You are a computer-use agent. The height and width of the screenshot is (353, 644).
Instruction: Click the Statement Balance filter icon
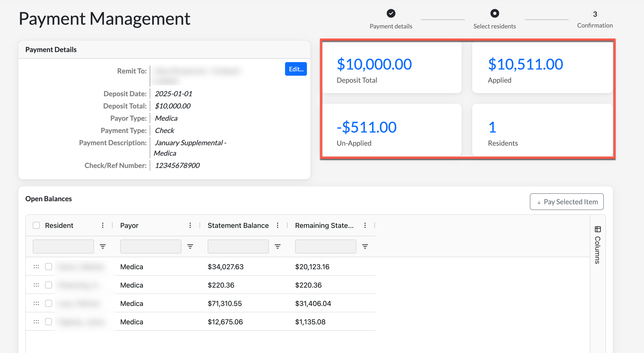(x=277, y=246)
